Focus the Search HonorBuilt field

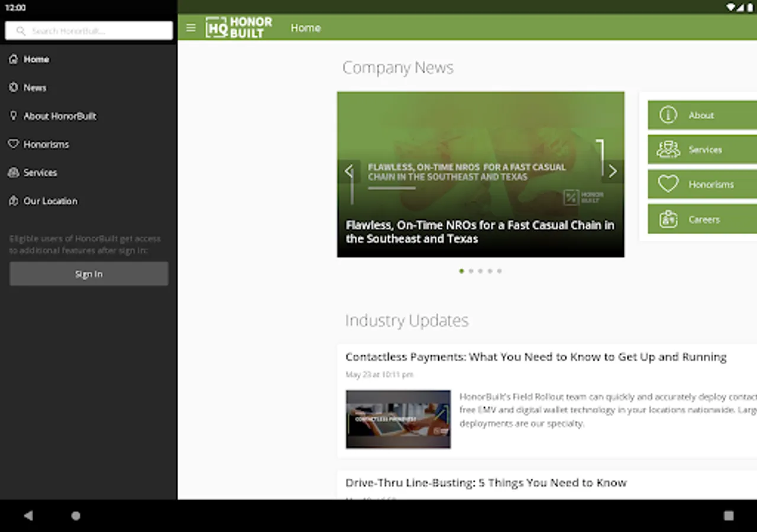[x=89, y=31]
